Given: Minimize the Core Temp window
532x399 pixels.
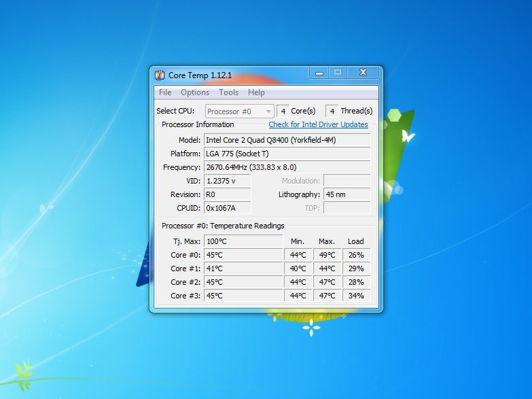Looking at the screenshot, I should (318, 72).
